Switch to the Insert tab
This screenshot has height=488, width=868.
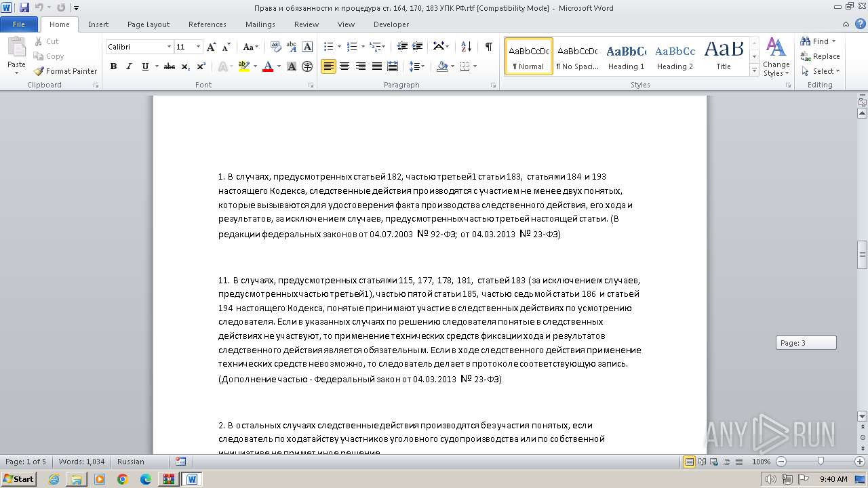(98, 24)
